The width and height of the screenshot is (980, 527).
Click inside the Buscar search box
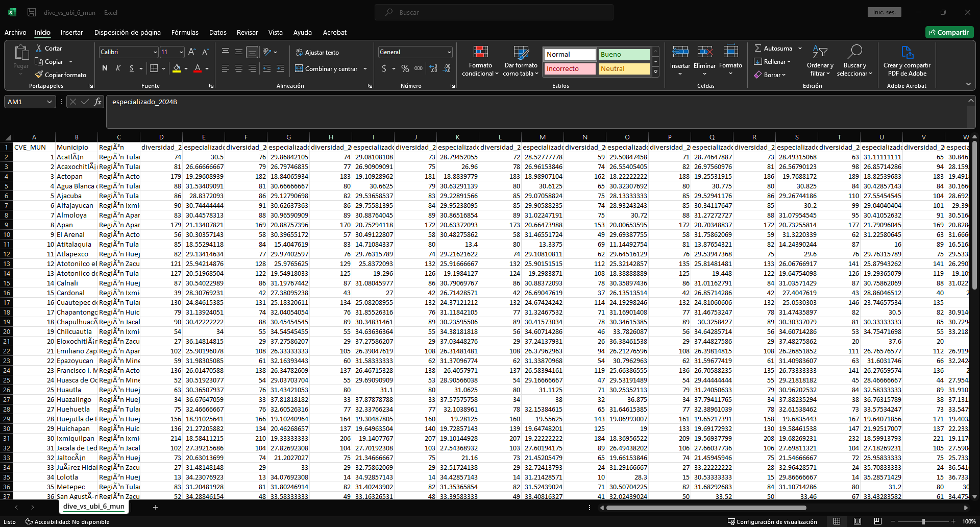[x=494, y=12]
